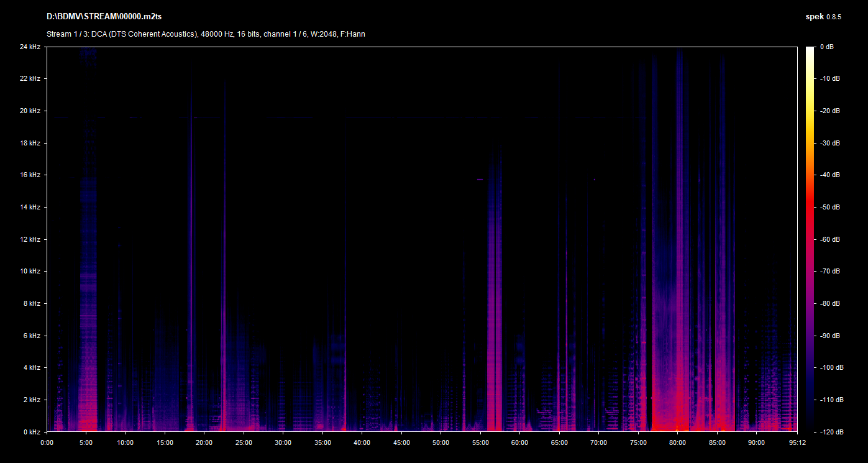Click the 16 kHz frequency axis label
This screenshot has height=463, width=868.
29,175
